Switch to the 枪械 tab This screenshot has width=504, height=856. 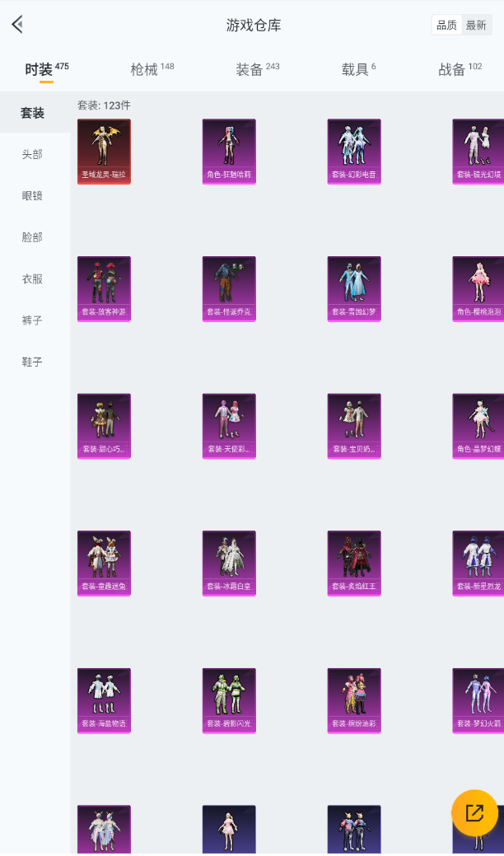(x=152, y=69)
